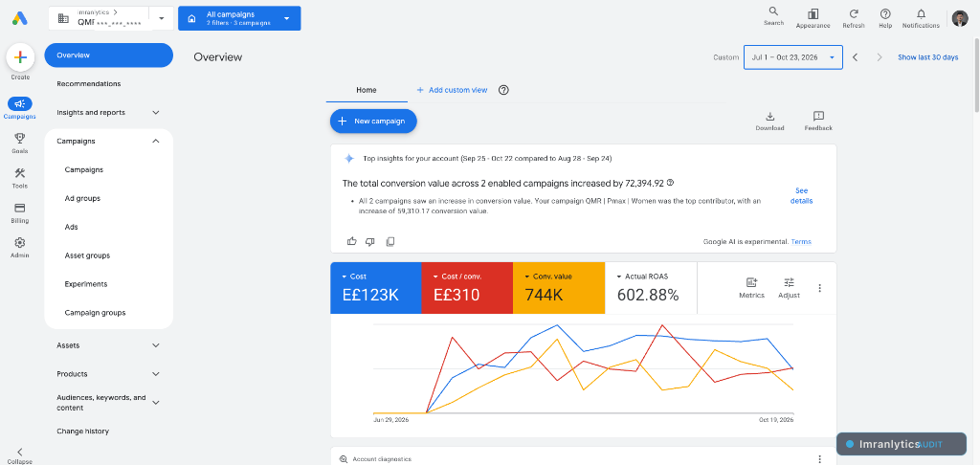Expand the Assets section
This screenshot has height=465, width=980.
[156, 345]
